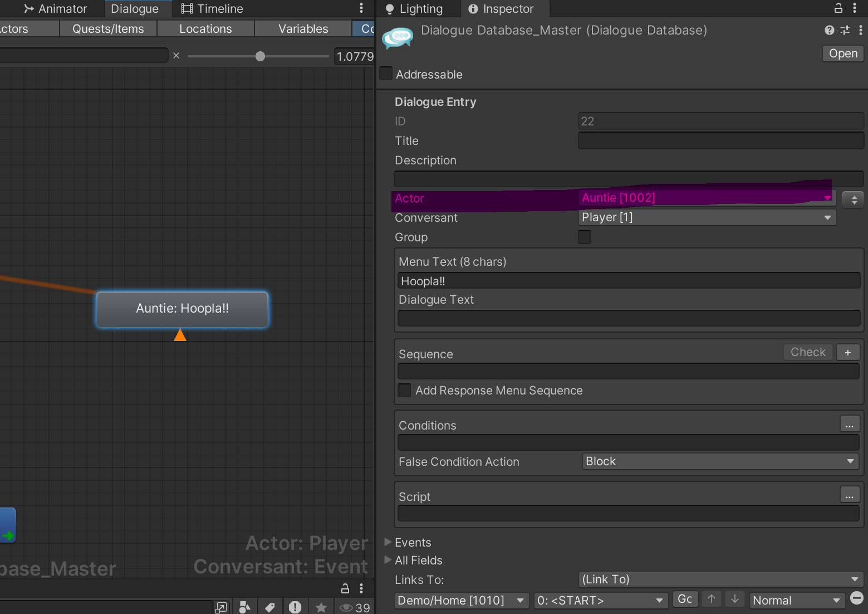Open the preset selector icon
The image size is (868, 614).
point(845,30)
